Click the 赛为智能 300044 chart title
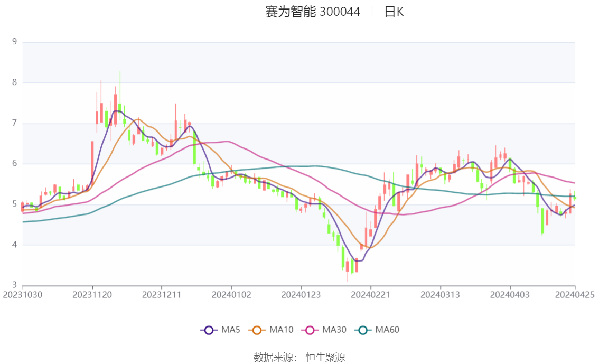This screenshot has height=364, width=599. [x=313, y=12]
